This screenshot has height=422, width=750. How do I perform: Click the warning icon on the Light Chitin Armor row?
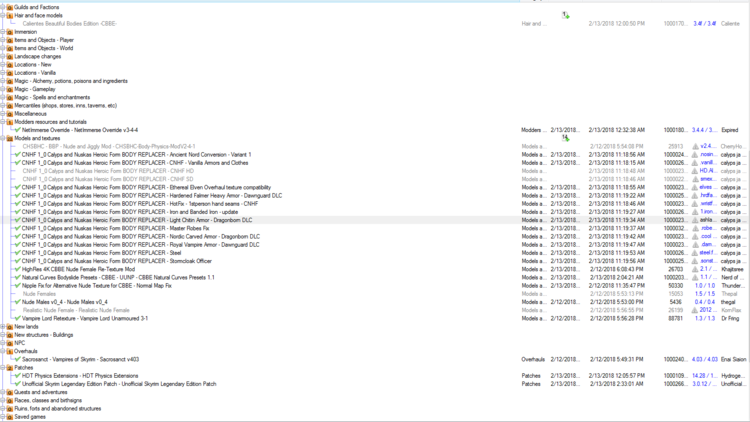695,220
